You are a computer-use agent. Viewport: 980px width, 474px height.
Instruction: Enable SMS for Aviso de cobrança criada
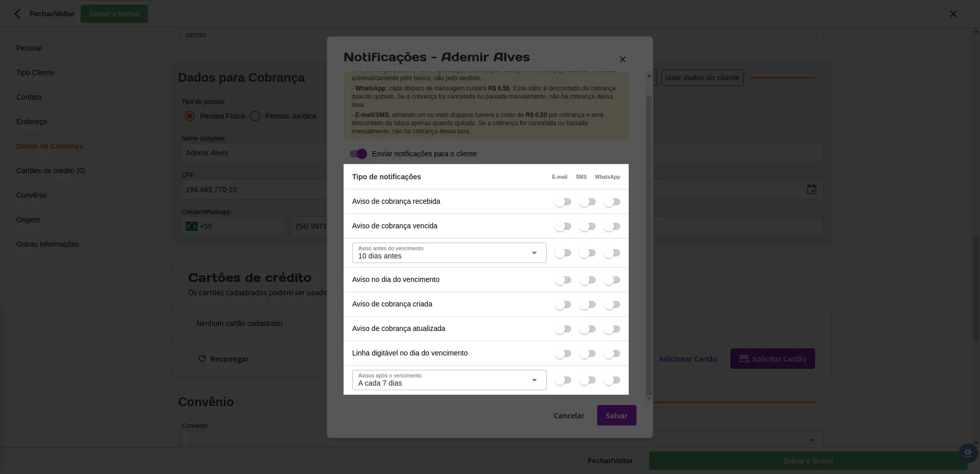click(x=587, y=304)
